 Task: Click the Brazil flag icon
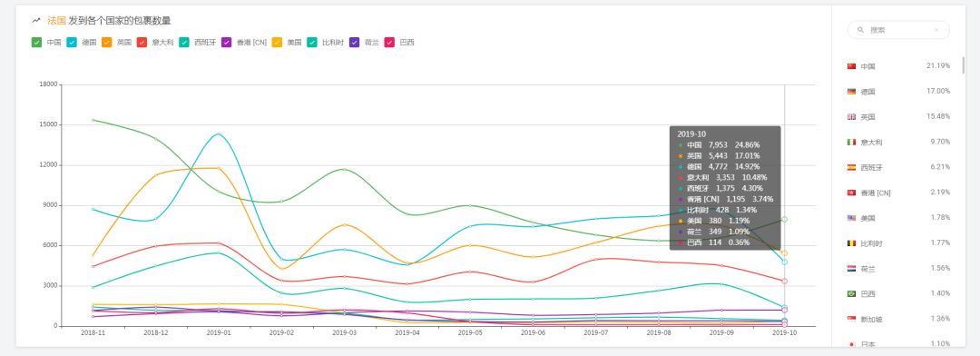tap(851, 293)
